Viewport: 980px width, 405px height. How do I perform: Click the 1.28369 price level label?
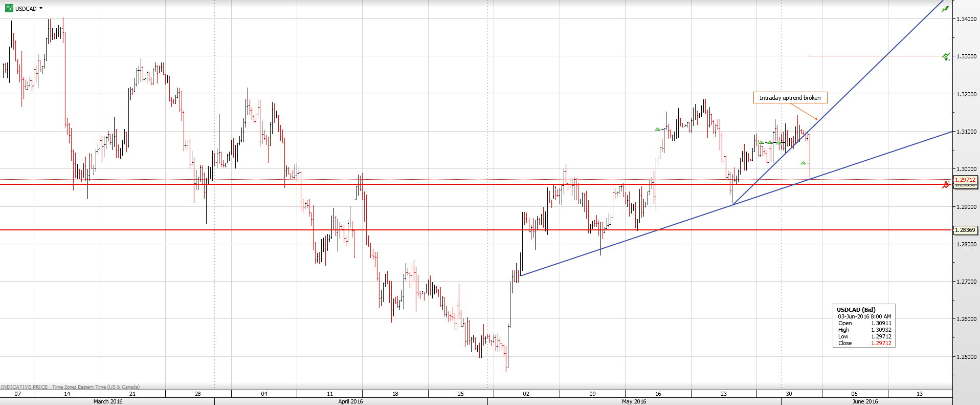(x=965, y=230)
